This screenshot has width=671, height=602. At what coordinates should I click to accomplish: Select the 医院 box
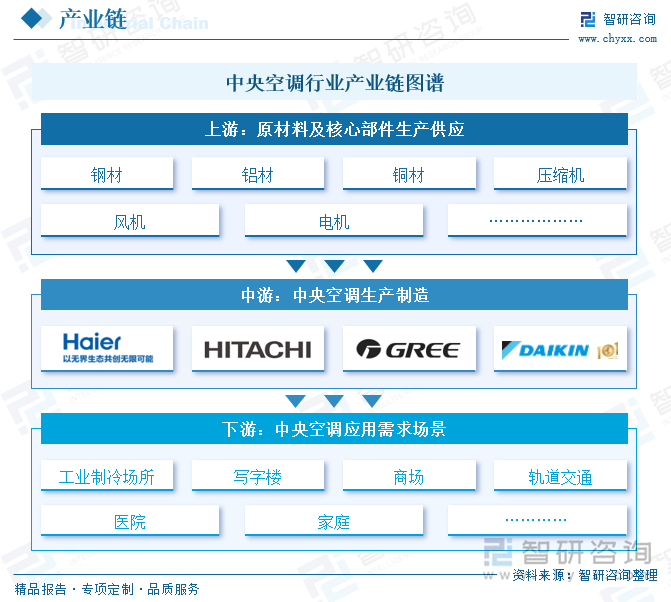(130, 520)
